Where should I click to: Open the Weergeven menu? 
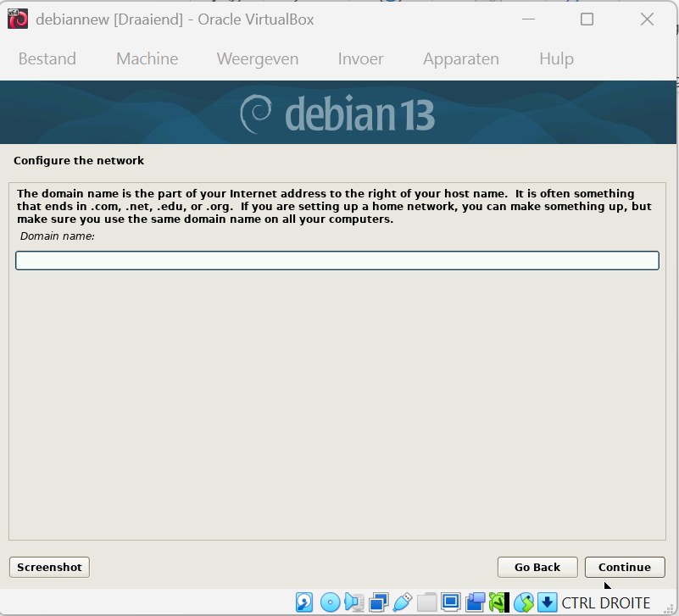[x=258, y=58]
